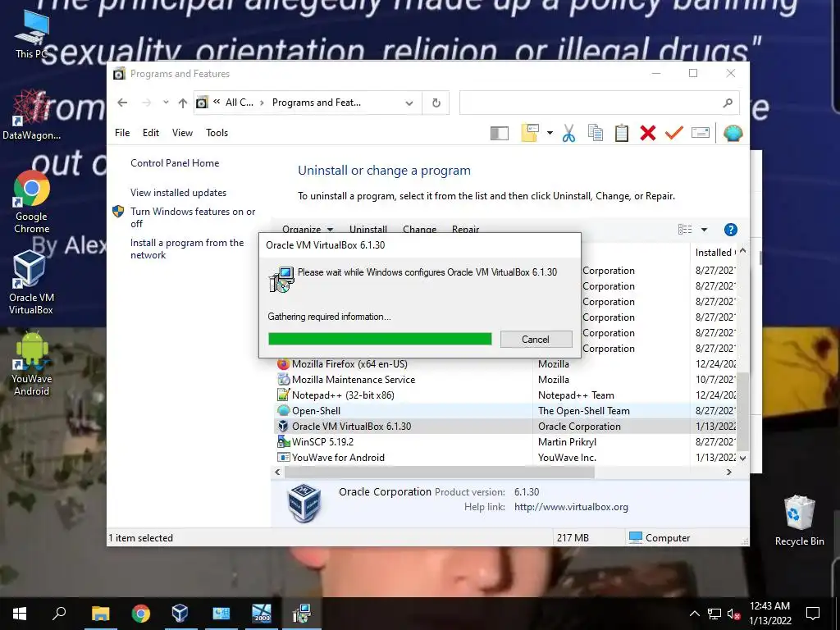Viewport: 840px width, 630px height.
Task: Open the notification center icon
Action: pos(813,614)
